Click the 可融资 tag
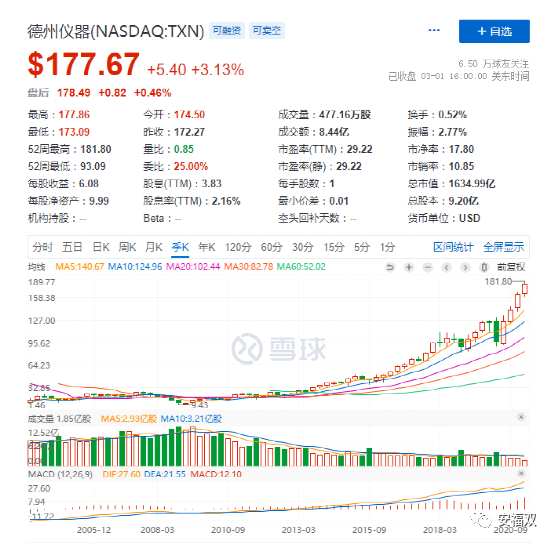Image resolution: width=554 pixels, height=544 pixels. coord(227,31)
